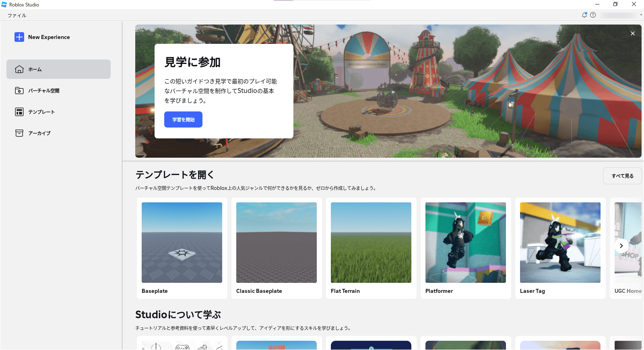Click the New Experience label
The width and height of the screenshot is (644, 350).
point(49,37)
